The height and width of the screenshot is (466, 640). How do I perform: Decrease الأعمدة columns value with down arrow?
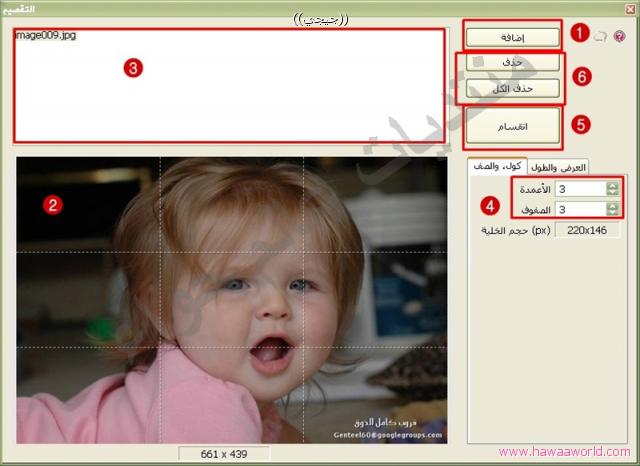tap(613, 192)
